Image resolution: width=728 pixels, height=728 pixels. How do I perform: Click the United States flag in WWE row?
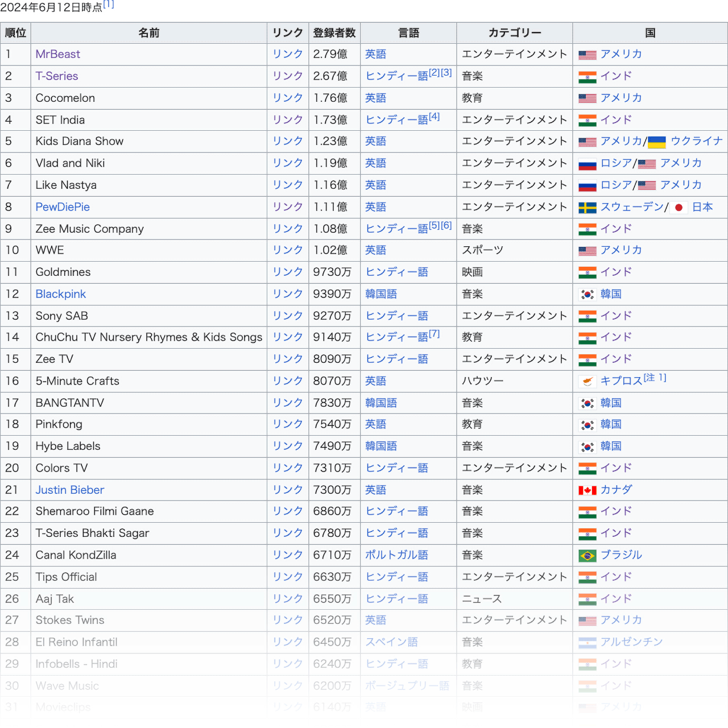(x=588, y=251)
